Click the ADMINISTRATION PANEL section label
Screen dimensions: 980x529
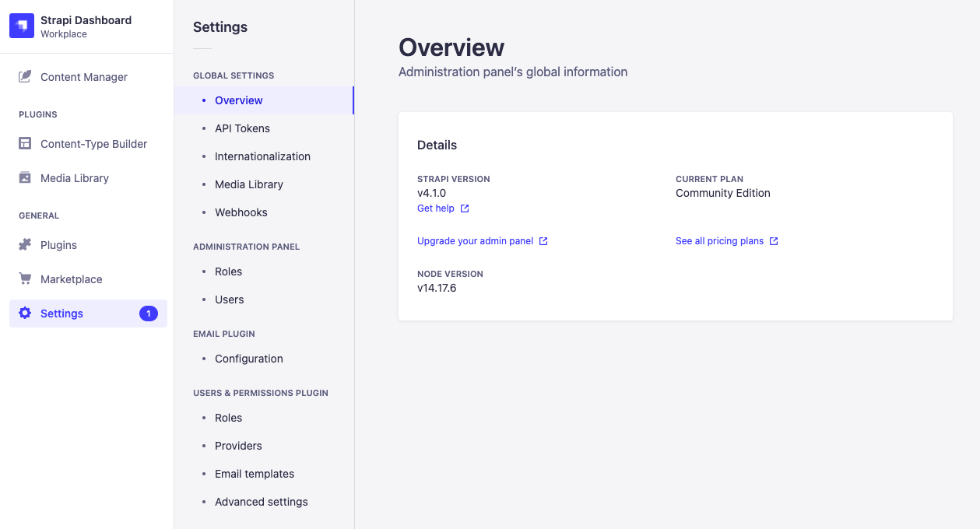pyautogui.click(x=246, y=247)
